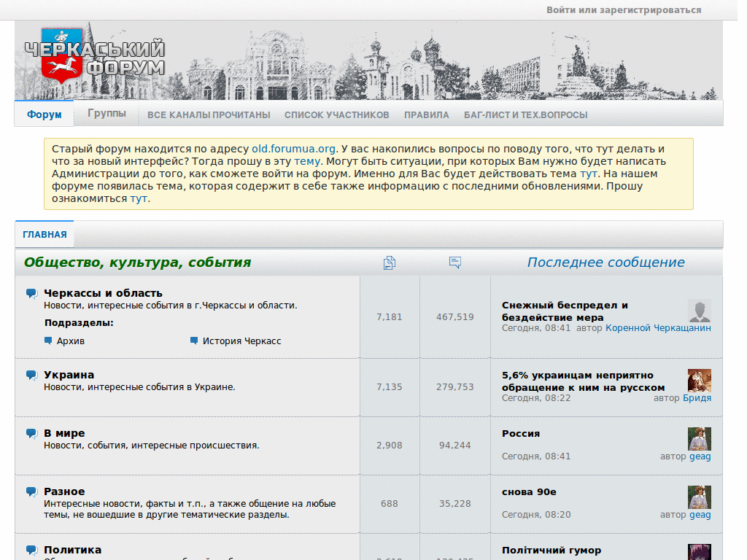Open the тему link in the notice

click(x=307, y=161)
